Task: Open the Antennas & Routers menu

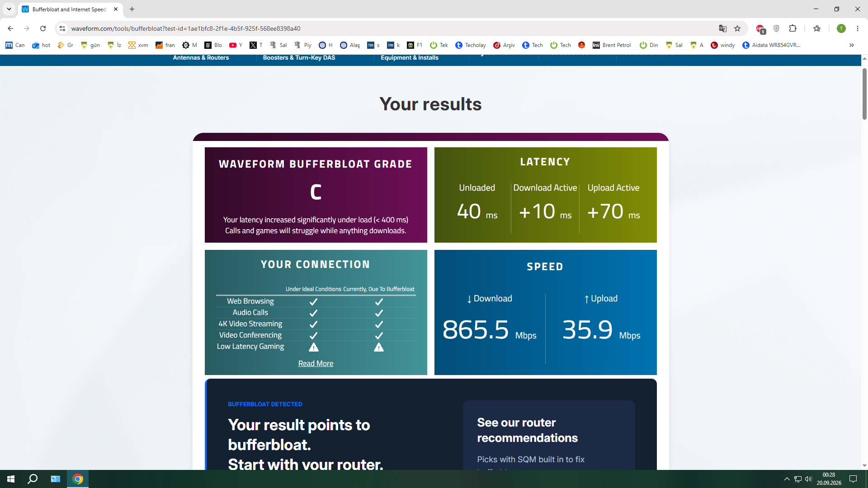Action: [201, 57]
